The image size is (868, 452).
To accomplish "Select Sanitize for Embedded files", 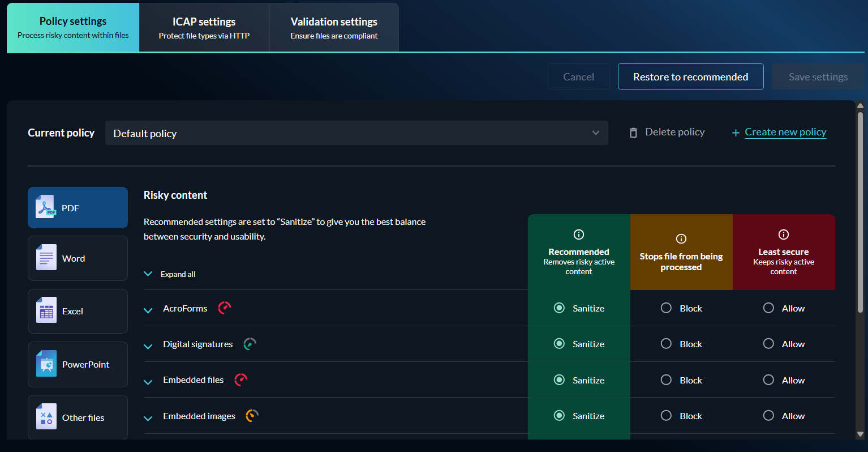I will (x=559, y=380).
